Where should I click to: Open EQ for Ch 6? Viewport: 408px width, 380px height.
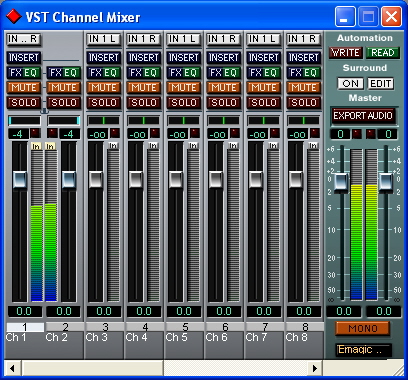click(232, 73)
